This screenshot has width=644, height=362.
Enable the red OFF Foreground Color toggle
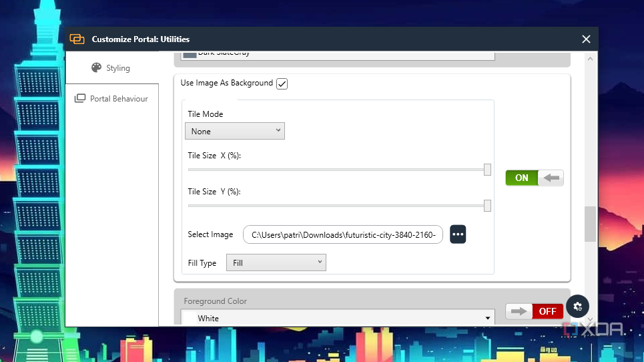click(535, 311)
